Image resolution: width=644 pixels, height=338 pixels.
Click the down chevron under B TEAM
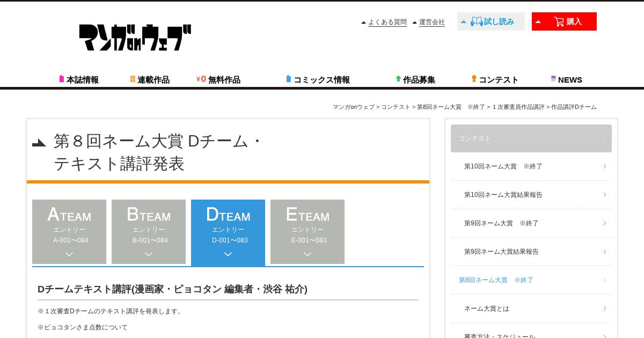coord(149,254)
